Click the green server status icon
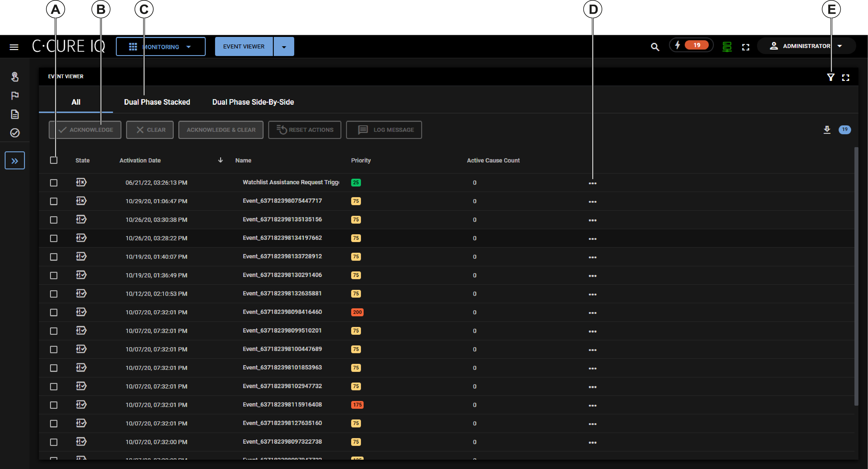This screenshot has width=868, height=469. click(727, 46)
